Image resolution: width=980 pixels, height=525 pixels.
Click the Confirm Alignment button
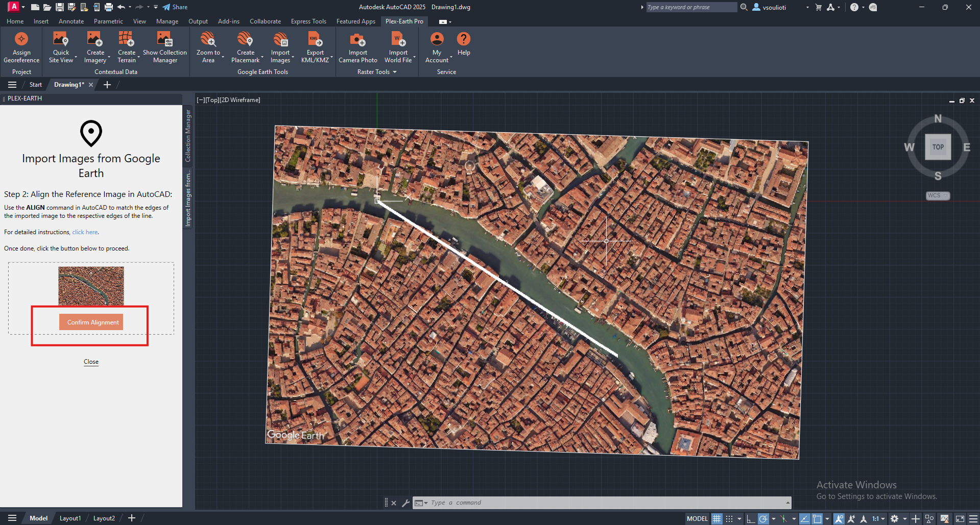click(91, 322)
